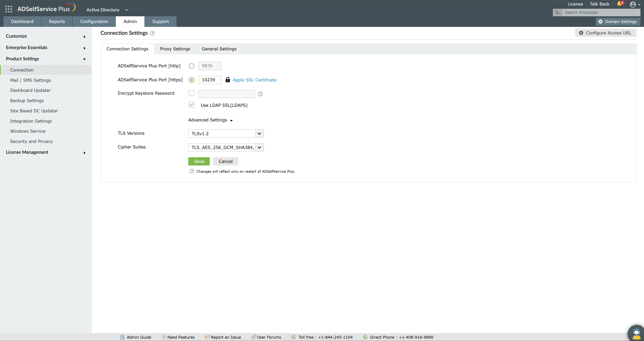This screenshot has height=341, width=644.
Task: Open the License link
Action: 575,4
